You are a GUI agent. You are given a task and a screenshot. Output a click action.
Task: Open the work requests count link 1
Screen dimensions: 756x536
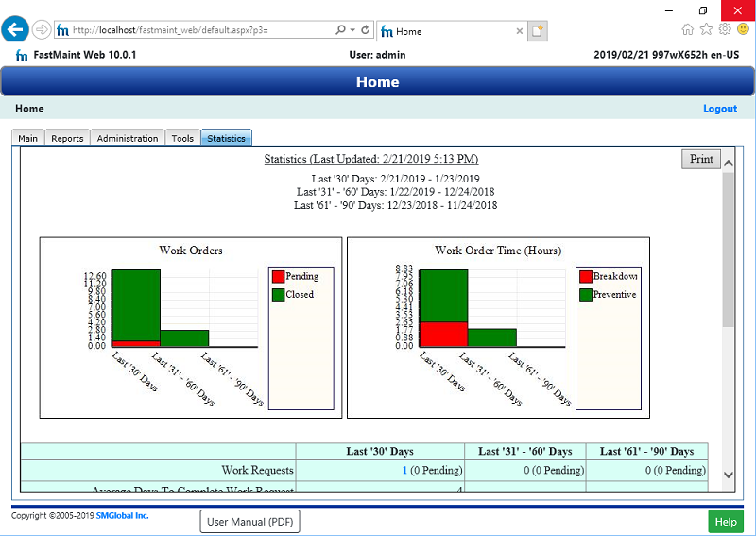404,470
